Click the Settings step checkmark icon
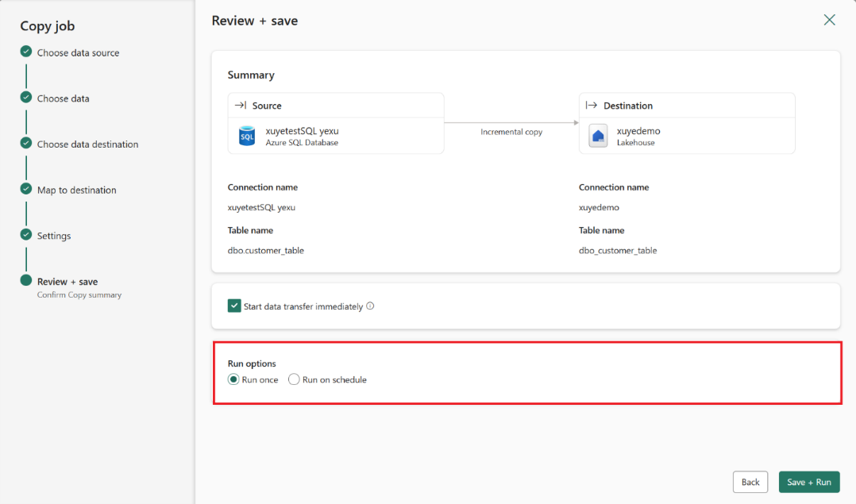This screenshot has height=504, width=856. point(26,236)
